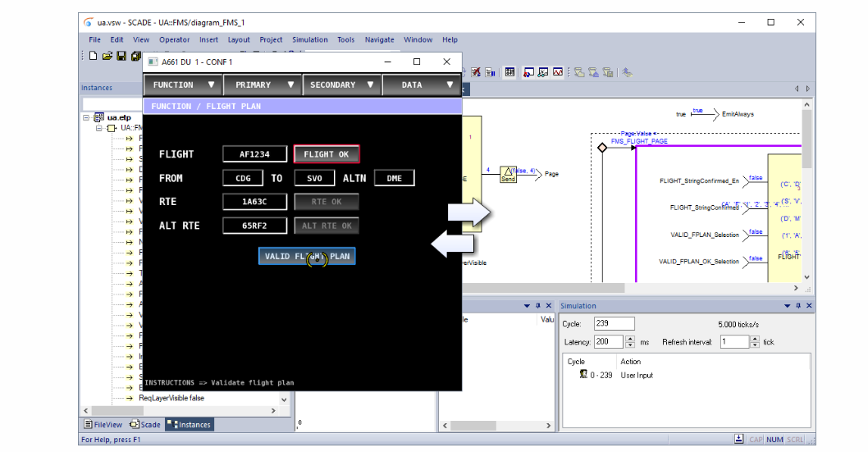Open the PRIMARY dropdown in A661 window

263,84
